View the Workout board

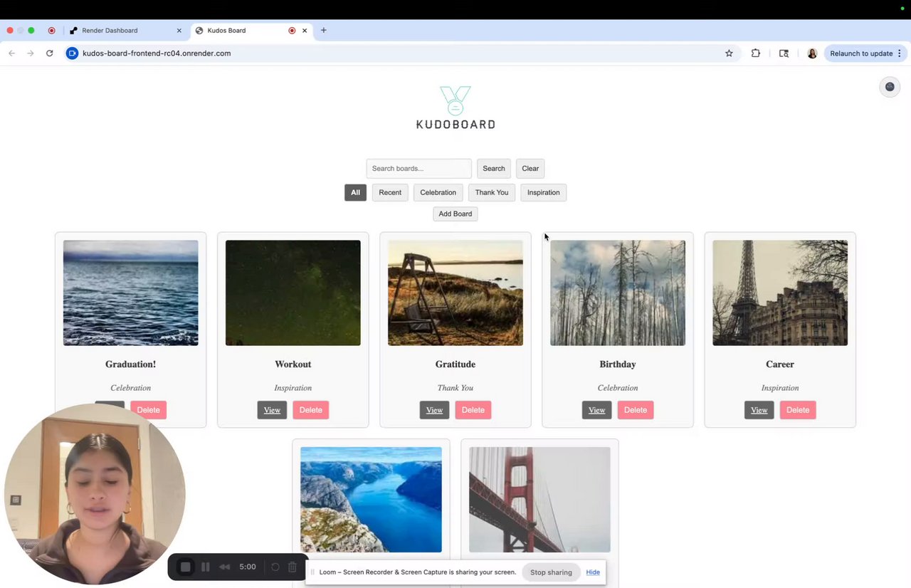[x=272, y=410]
